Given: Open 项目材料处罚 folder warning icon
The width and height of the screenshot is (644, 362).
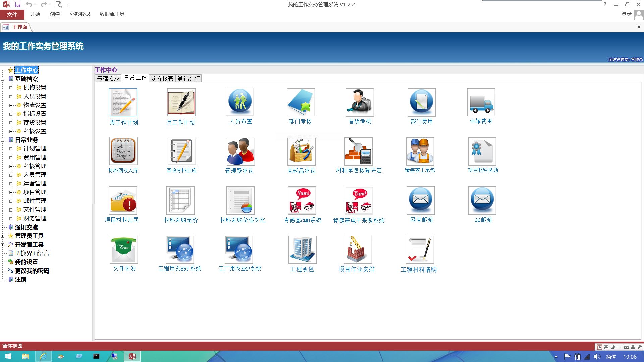Looking at the screenshot, I should click(123, 200).
